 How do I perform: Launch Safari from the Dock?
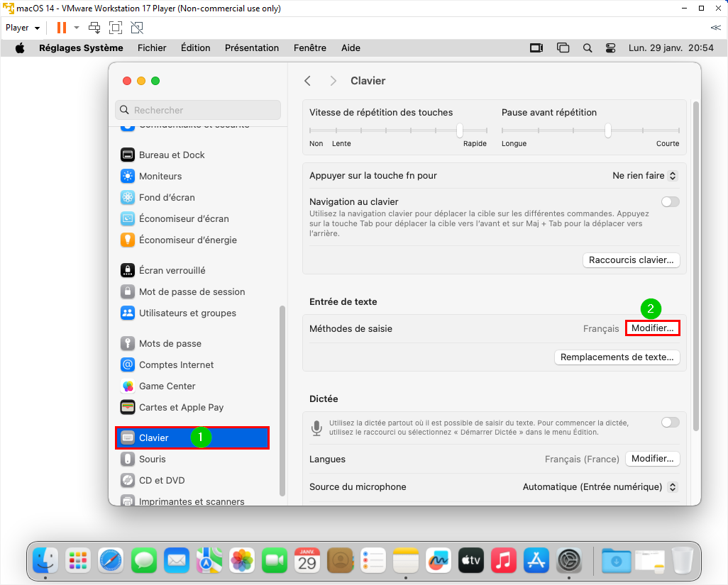click(x=111, y=560)
